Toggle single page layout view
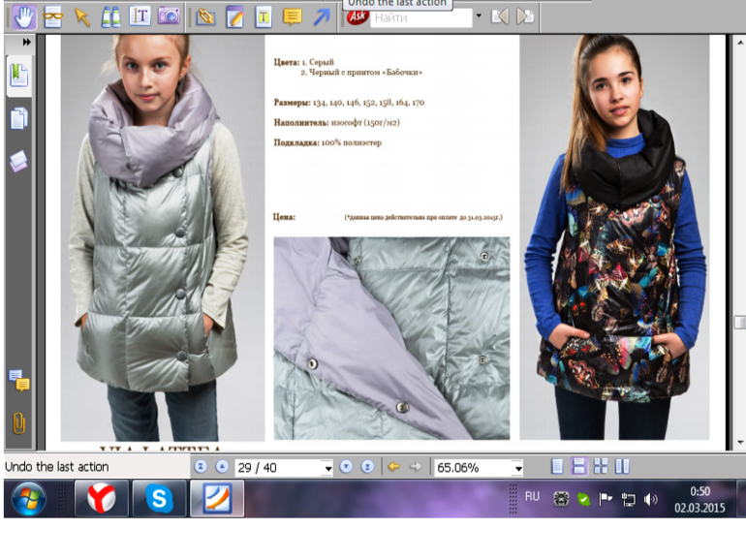Viewport: 746px width, 560px height. tap(557, 467)
